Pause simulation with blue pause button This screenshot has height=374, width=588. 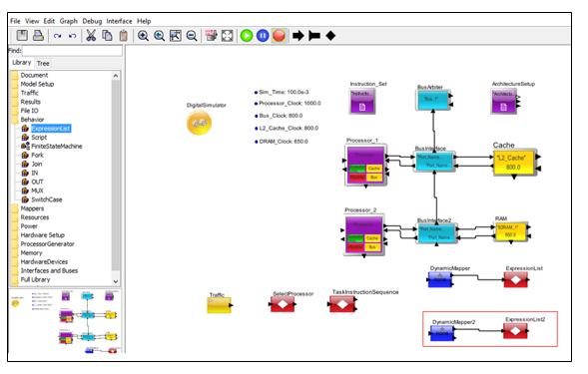coord(263,36)
